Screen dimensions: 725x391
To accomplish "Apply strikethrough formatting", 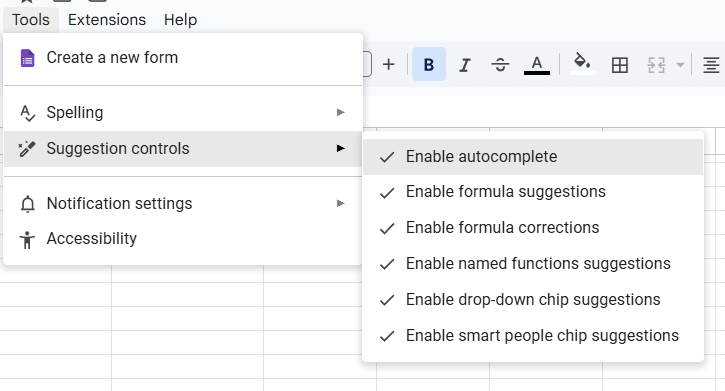I will click(500, 64).
